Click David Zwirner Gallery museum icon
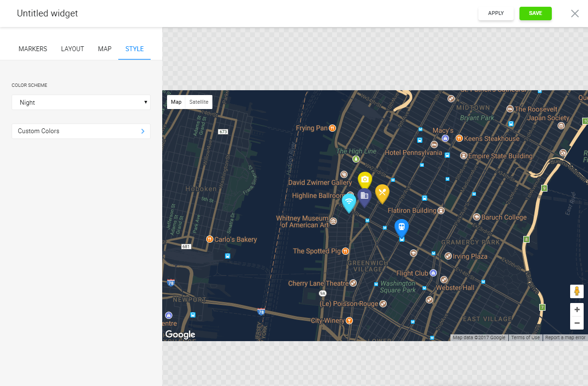This screenshot has height=386, width=588. click(x=344, y=174)
